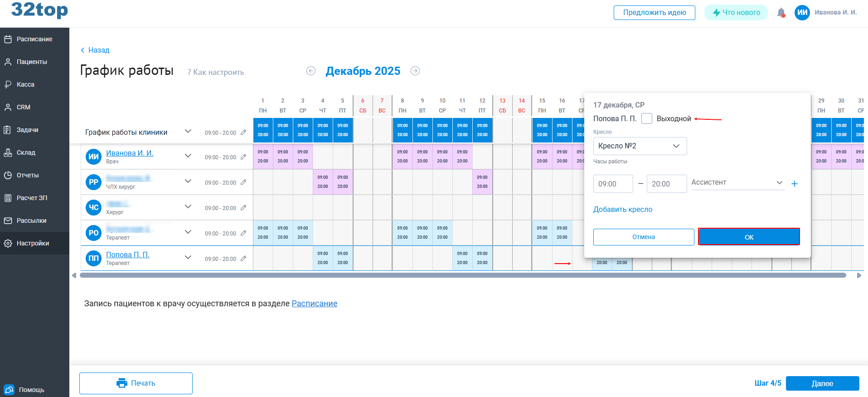The image size is (868, 397).
Task: Edit Иванова И. И. hours pencil icon
Action: click(x=243, y=157)
